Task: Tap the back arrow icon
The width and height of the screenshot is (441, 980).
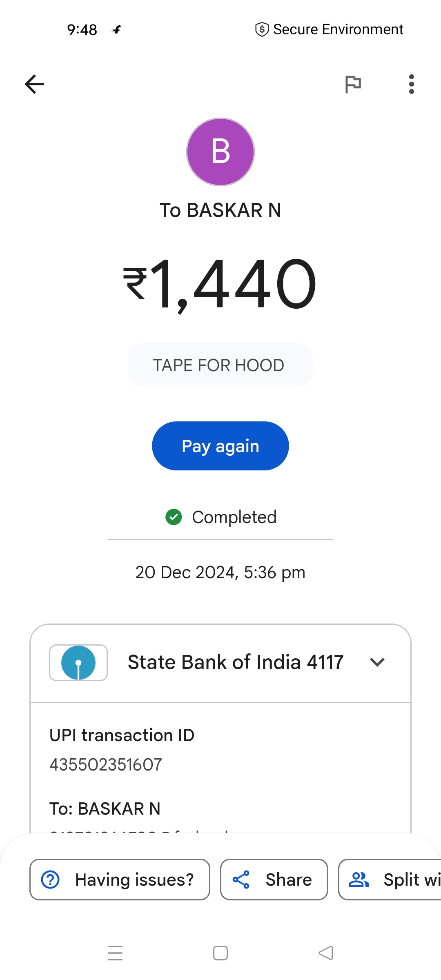Action: tap(34, 84)
